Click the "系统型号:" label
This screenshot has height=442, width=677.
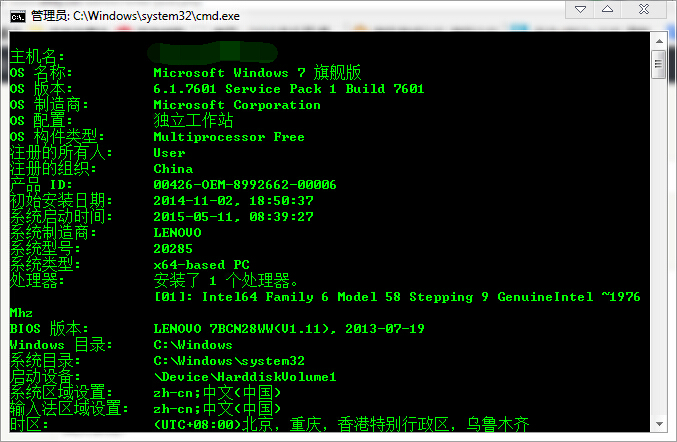(x=45, y=249)
